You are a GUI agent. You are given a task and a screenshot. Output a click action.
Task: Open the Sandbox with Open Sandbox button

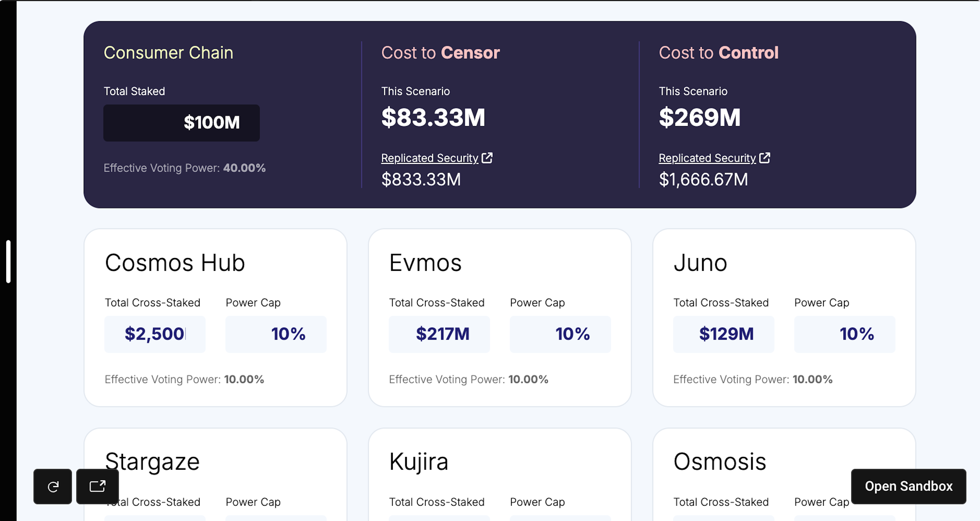(909, 486)
